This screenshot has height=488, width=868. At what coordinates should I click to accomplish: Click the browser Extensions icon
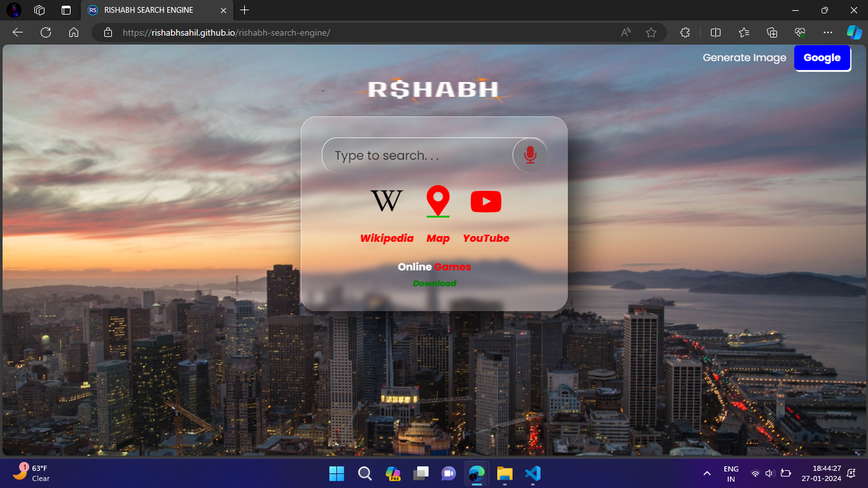pos(685,32)
